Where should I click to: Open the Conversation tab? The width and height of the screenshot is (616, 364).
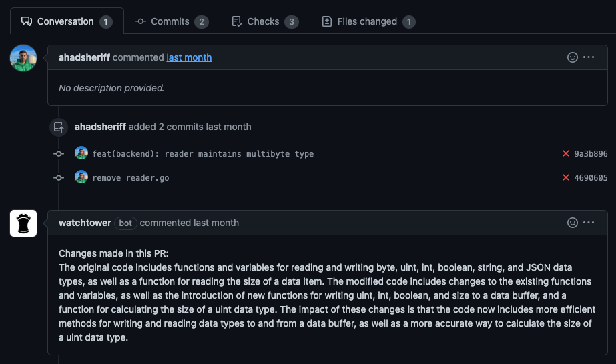67,21
